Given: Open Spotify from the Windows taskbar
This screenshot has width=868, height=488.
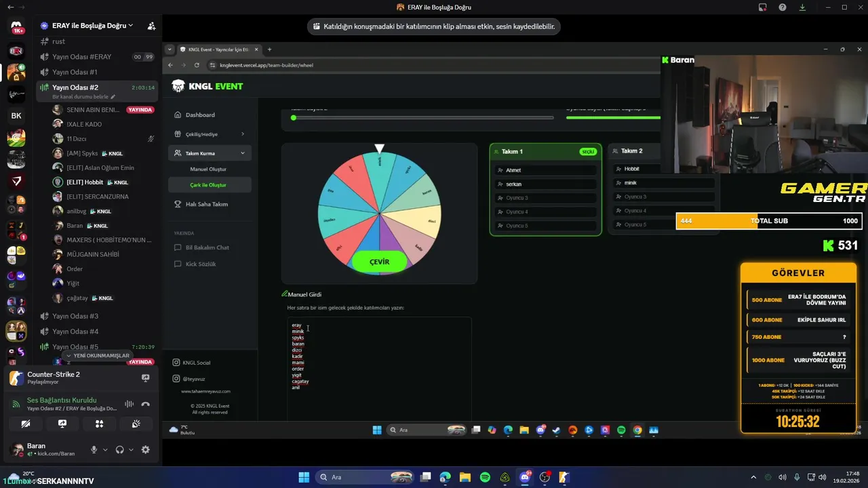Looking at the screenshot, I should pyautogui.click(x=485, y=477).
